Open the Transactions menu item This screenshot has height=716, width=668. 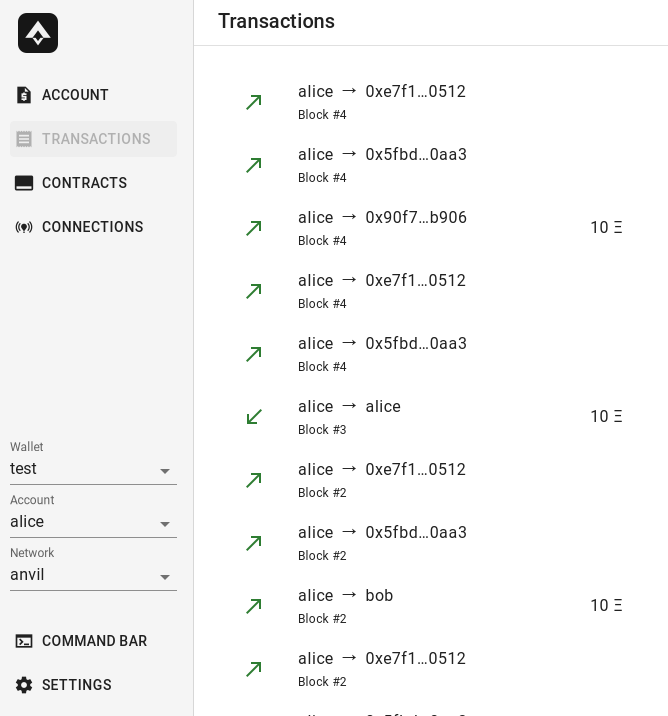tap(94, 139)
